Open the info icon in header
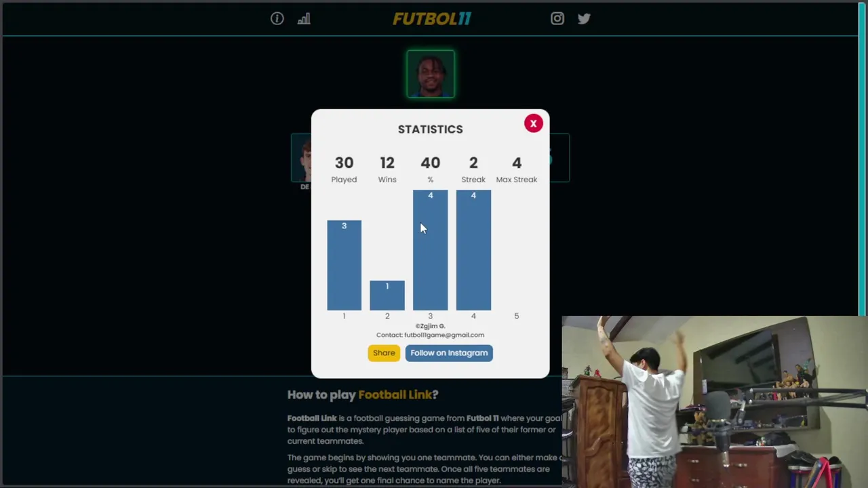The width and height of the screenshot is (868, 488). coord(277,19)
